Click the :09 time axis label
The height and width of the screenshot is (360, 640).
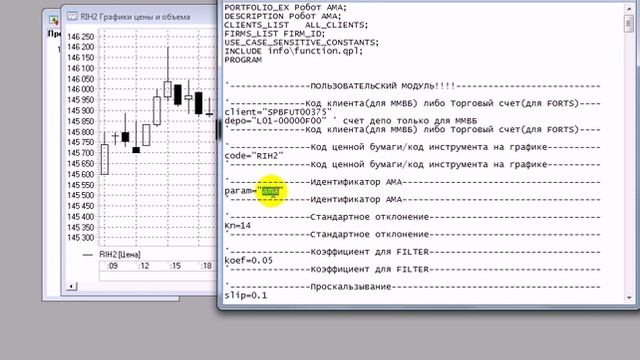click(112, 266)
